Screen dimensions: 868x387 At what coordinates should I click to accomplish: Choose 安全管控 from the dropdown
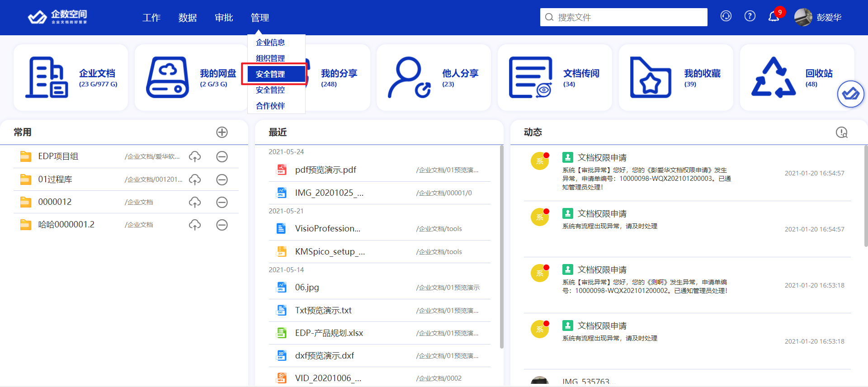[276, 90]
